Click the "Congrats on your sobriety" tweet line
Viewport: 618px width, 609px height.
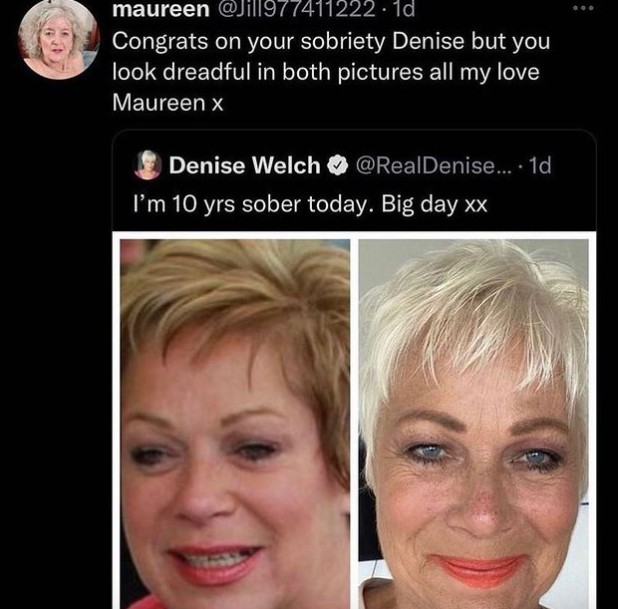(331, 45)
